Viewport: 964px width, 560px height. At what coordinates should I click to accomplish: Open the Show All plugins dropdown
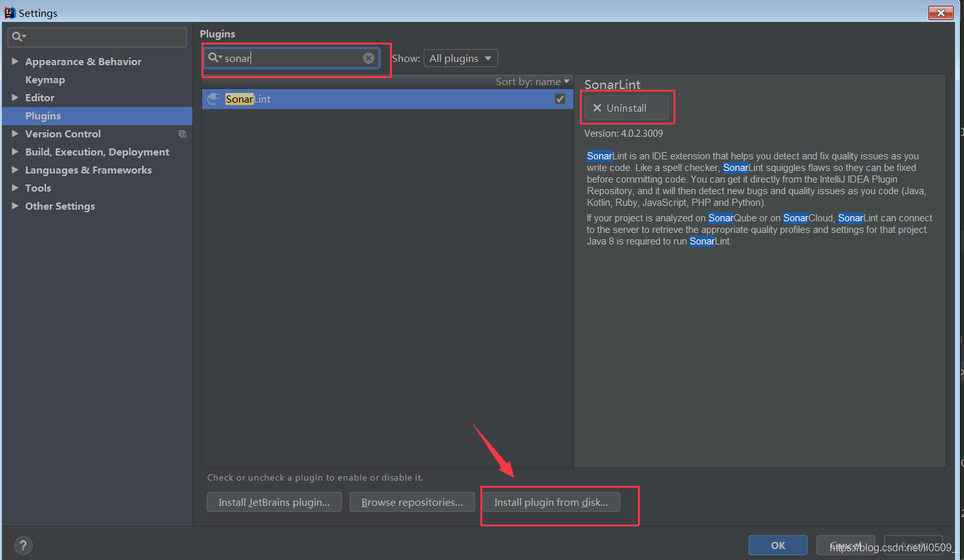click(x=461, y=58)
